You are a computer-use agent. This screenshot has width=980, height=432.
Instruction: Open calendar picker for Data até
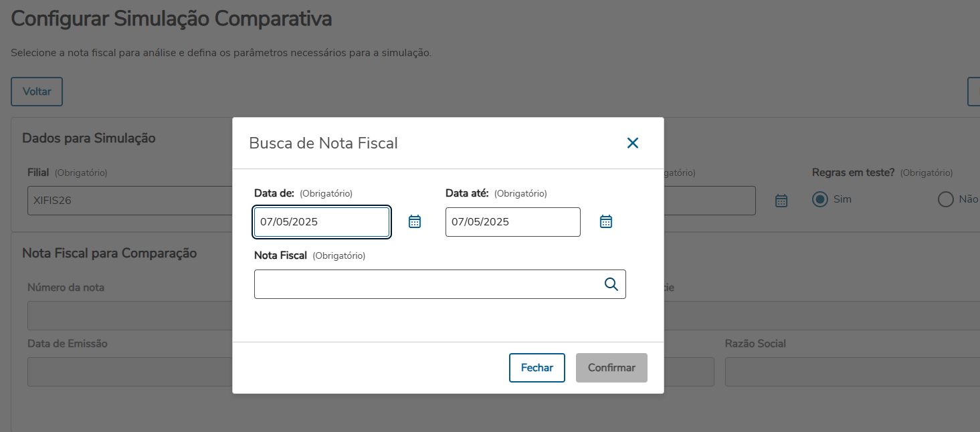[x=606, y=222]
